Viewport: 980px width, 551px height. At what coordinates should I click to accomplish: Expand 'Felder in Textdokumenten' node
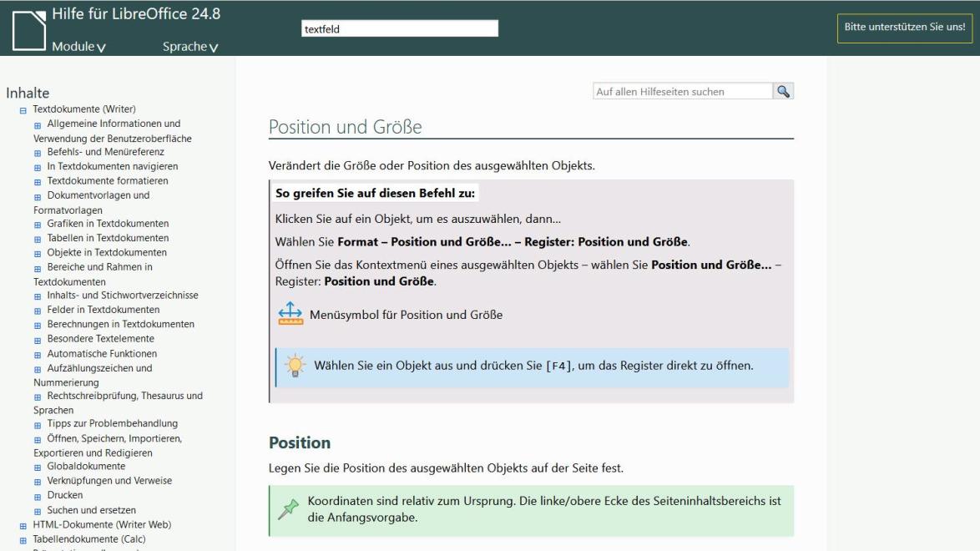tap(38, 311)
